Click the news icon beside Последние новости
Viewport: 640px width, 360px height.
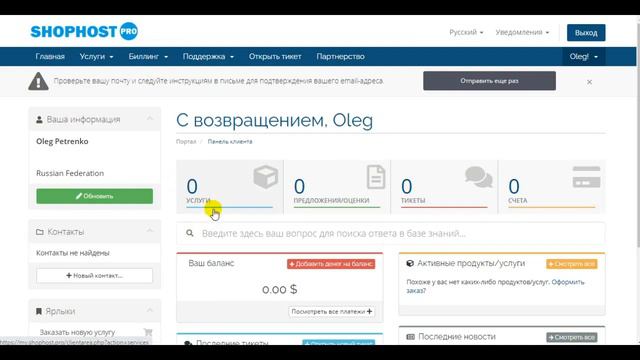[x=411, y=337]
